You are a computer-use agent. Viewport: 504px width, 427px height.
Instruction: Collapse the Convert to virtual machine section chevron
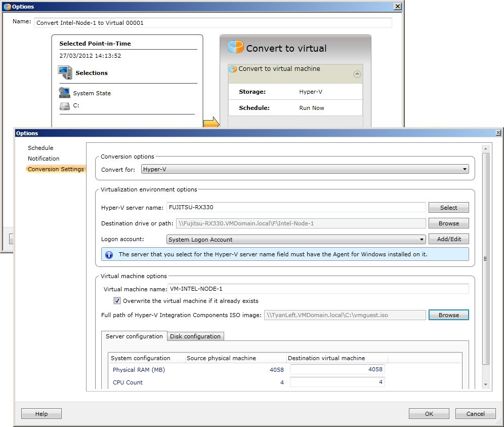tap(357, 73)
